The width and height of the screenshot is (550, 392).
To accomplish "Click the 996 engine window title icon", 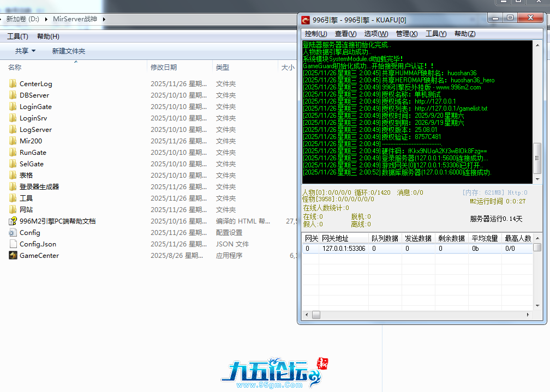I will point(306,20).
